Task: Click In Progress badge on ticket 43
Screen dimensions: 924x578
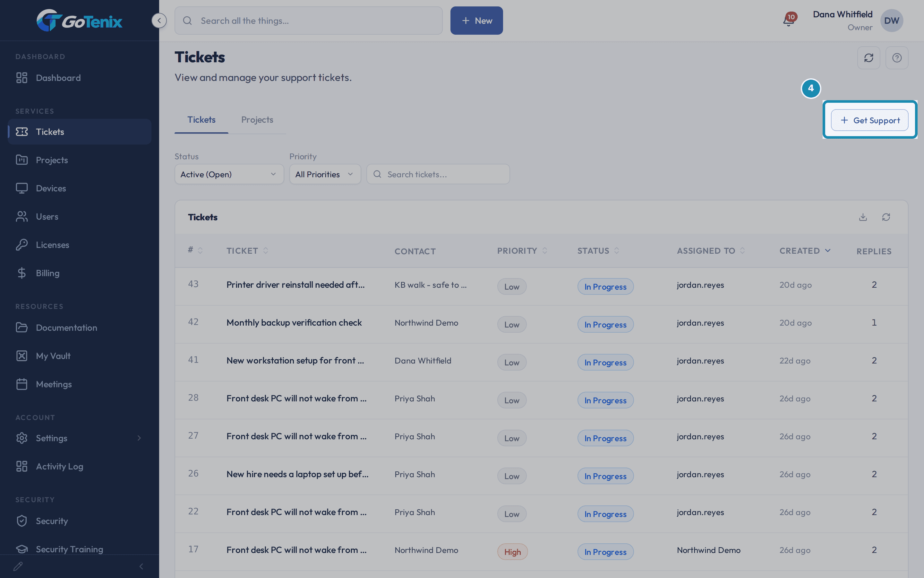Action: (x=605, y=286)
